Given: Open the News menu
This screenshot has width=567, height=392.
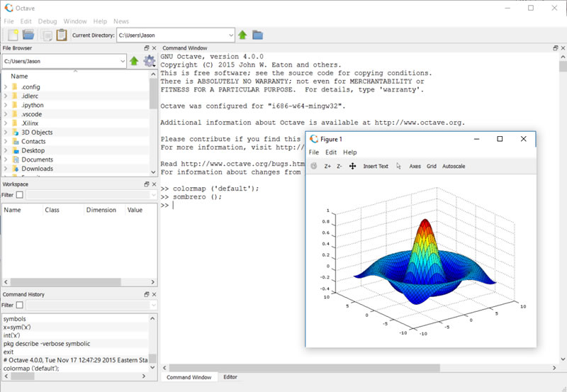Looking at the screenshot, I should 120,21.
